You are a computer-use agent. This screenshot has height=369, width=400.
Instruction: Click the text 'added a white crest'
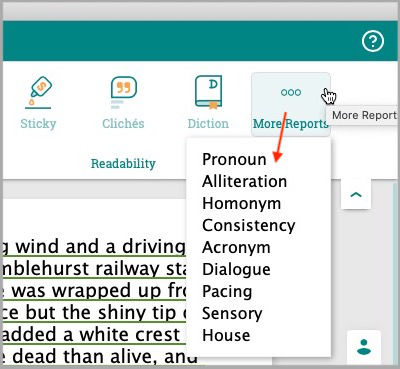pyautogui.click(x=91, y=335)
